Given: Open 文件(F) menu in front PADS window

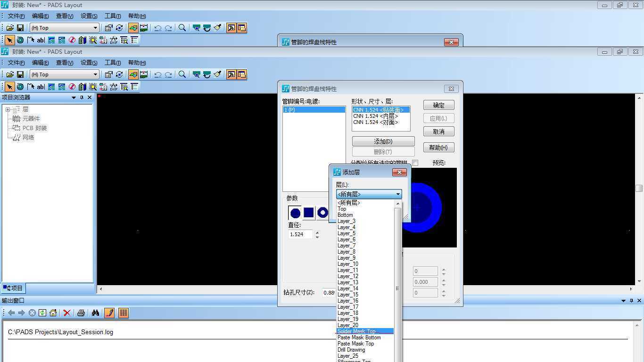Looking at the screenshot, I should point(17,63).
